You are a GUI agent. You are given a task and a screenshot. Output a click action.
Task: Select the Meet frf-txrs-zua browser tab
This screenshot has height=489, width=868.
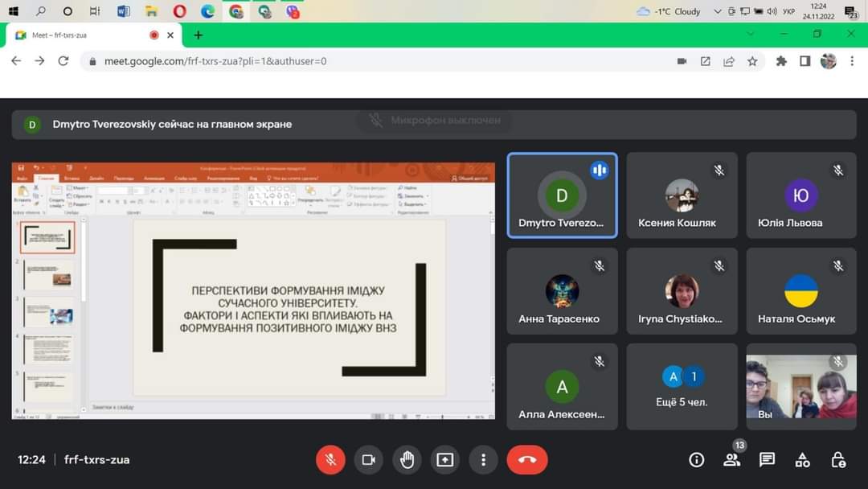[80, 35]
